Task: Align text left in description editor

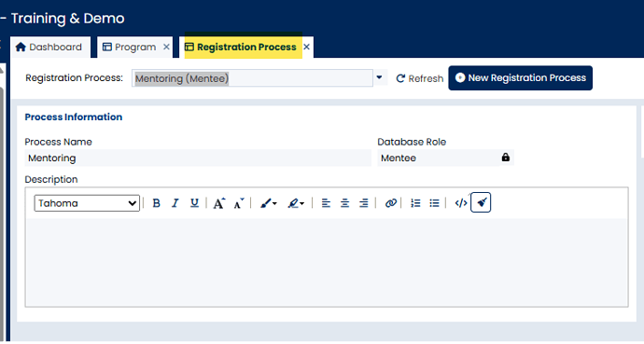Action: click(326, 203)
